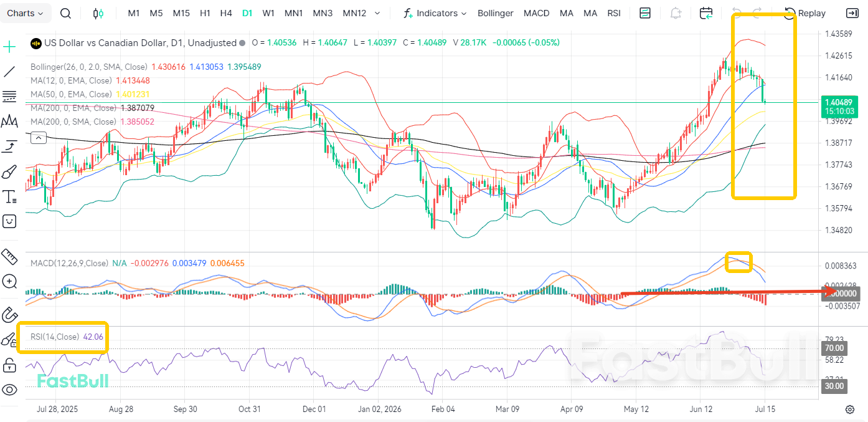The width and height of the screenshot is (868, 422).
Task: Collapse the indicator legend list
Action: (x=38, y=138)
